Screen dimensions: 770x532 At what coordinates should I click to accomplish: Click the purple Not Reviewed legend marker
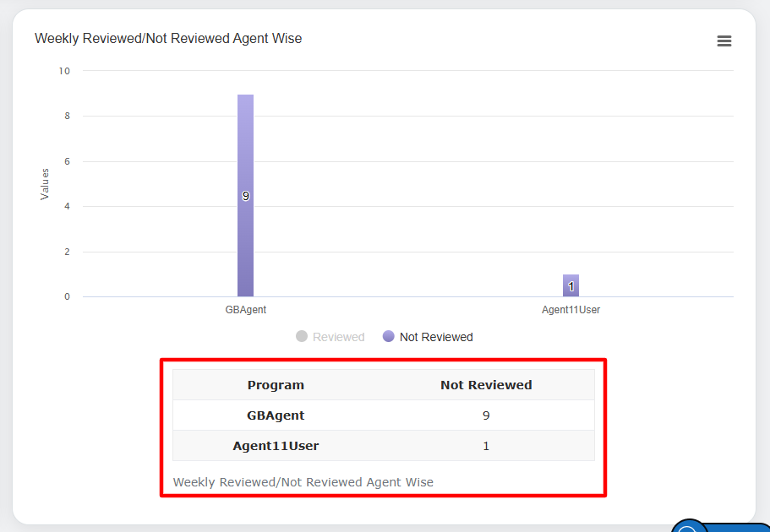pos(389,337)
